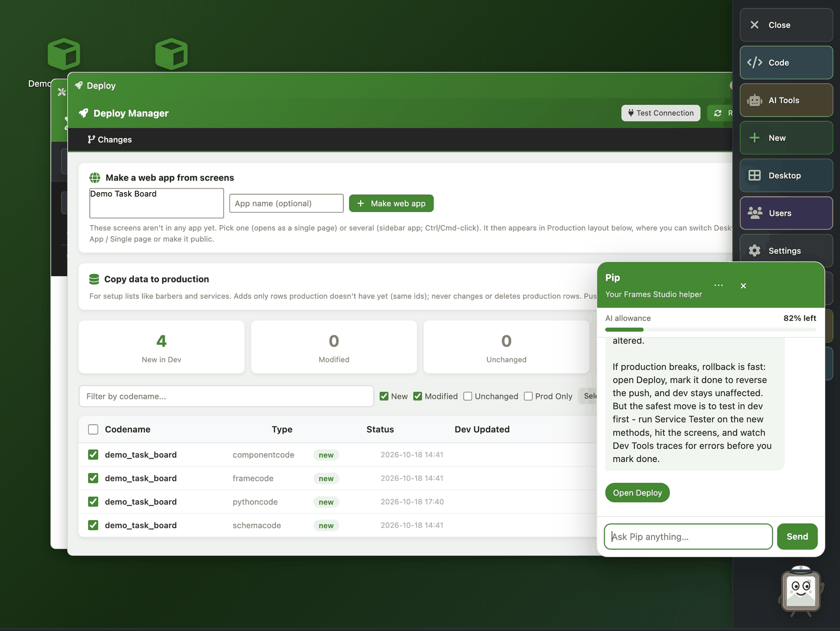Enable the Unchanged filter checkbox
Screen dimensions: 840x631
click(x=468, y=396)
